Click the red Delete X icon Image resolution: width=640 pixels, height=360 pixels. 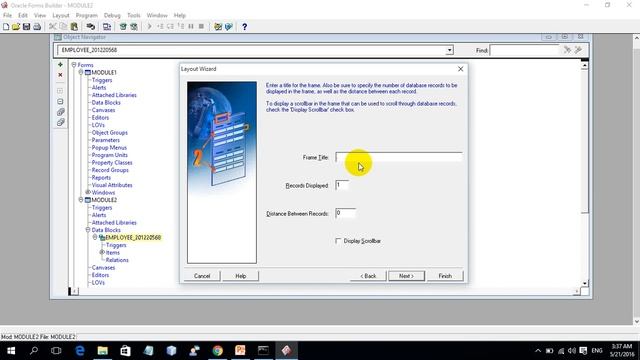pos(60,75)
